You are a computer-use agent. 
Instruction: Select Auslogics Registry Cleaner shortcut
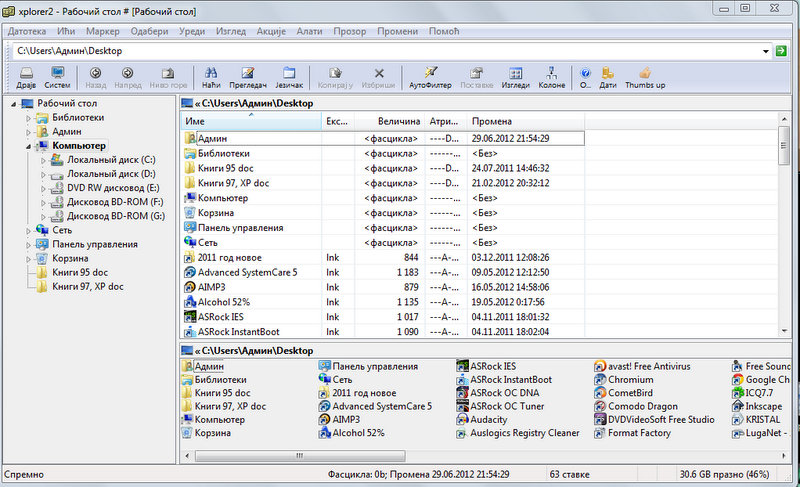click(518, 432)
